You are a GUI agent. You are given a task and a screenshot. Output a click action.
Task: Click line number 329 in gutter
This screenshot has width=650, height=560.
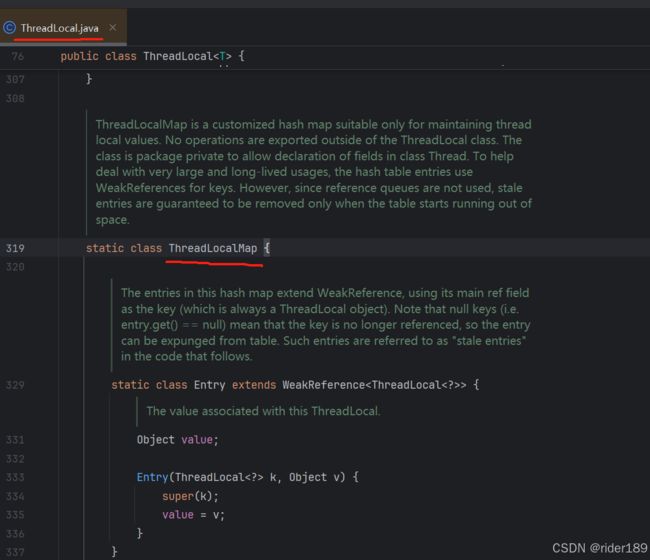click(x=15, y=385)
